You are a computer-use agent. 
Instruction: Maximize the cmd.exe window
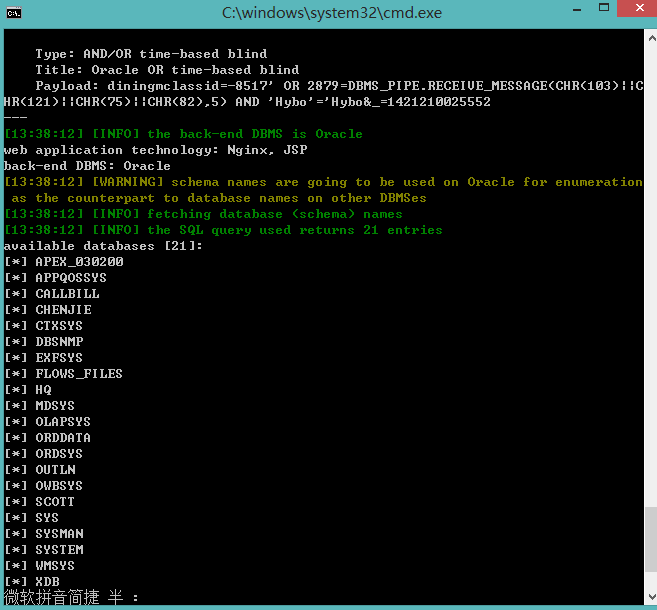[x=604, y=8]
